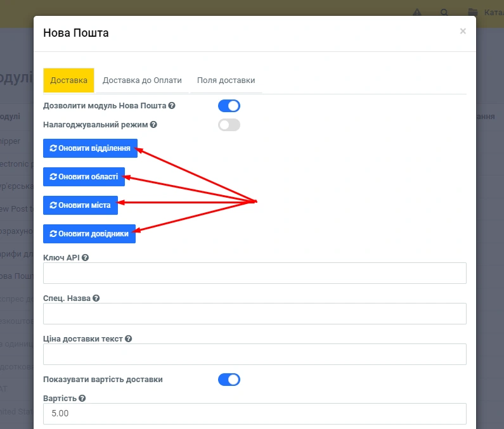The width and height of the screenshot is (504, 429).
Task: Enable the Налагоджувальний режим toggle
Action: point(229,125)
